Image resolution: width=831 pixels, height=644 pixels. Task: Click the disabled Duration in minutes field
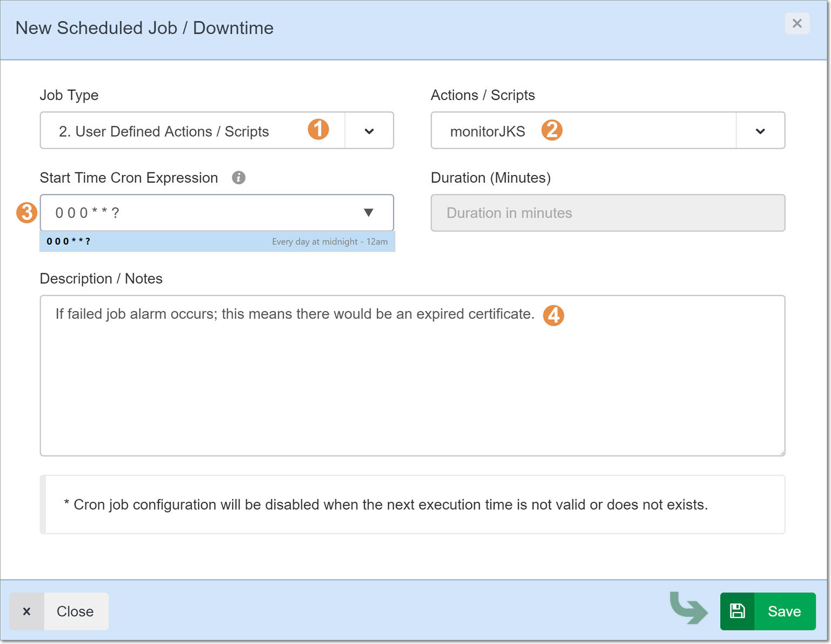(x=607, y=213)
